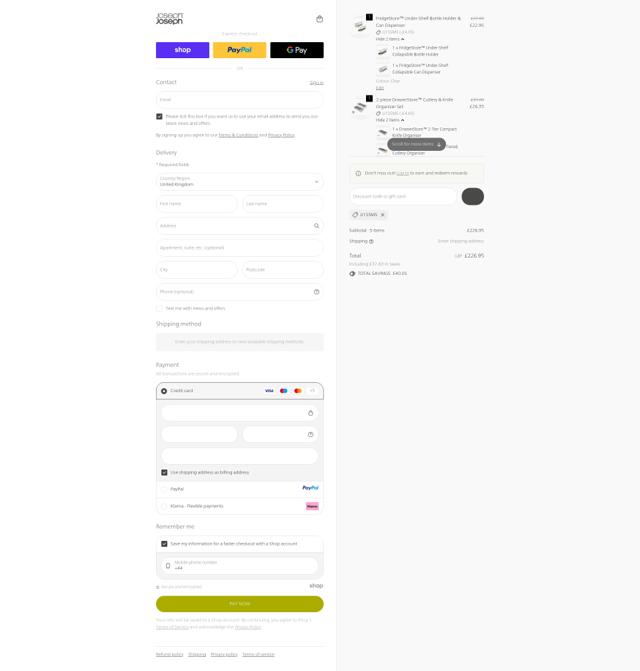Open the shopping bag cart icon
The image size is (640, 671).
coord(319,19)
